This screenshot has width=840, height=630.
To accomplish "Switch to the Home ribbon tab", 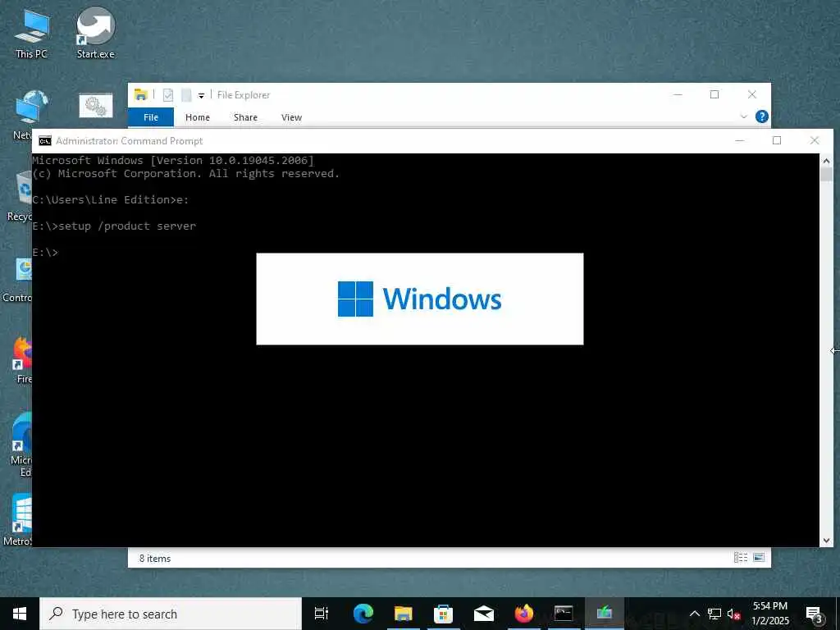I will [x=198, y=117].
